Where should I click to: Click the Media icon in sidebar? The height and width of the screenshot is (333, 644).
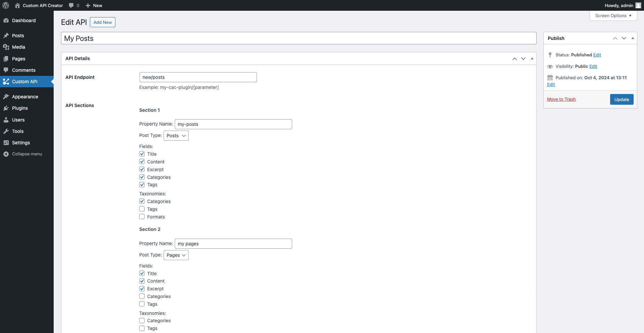(6, 47)
